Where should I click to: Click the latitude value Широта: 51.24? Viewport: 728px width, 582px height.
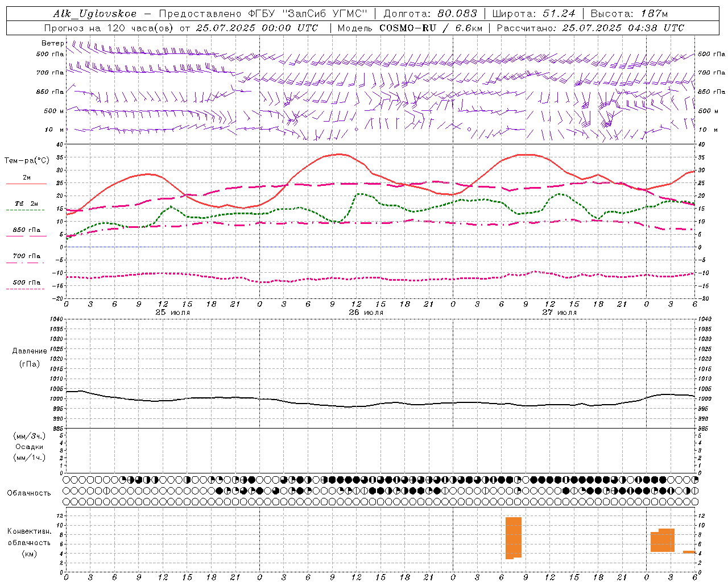click(x=534, y=14)
